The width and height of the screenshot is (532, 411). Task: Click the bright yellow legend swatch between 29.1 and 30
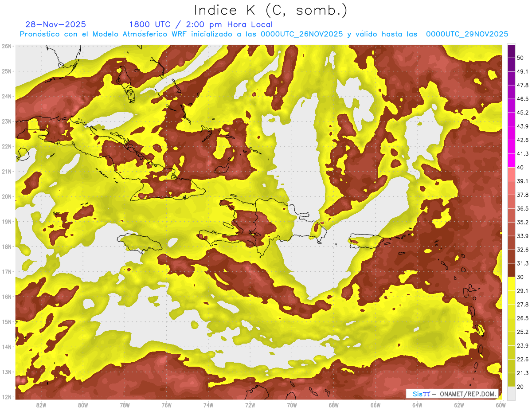(x=511, y=284)
